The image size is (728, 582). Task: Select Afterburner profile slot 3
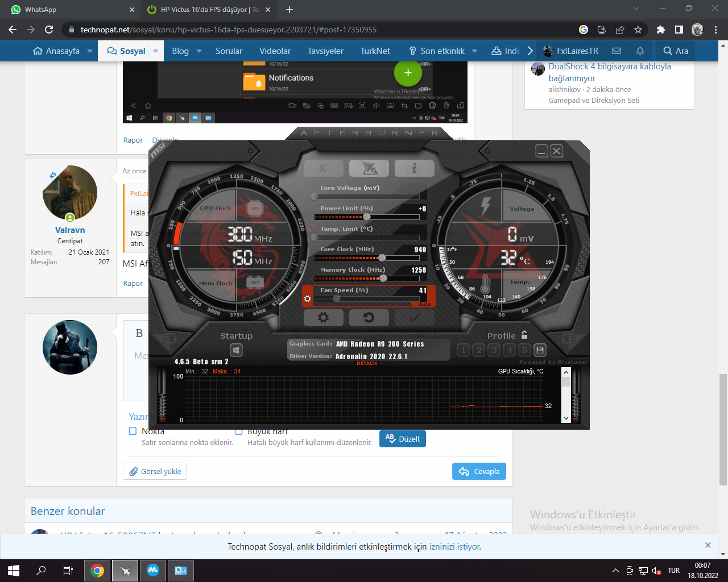[x=494, y=350]
